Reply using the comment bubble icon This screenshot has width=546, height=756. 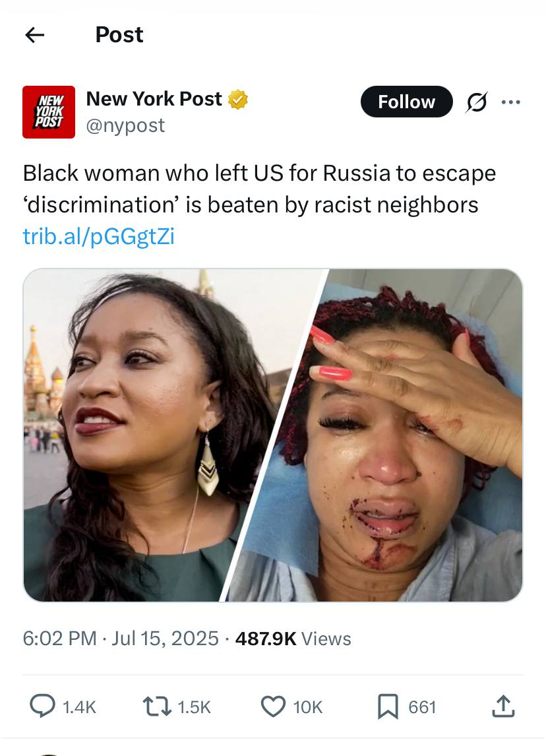[x=42, y=707]
